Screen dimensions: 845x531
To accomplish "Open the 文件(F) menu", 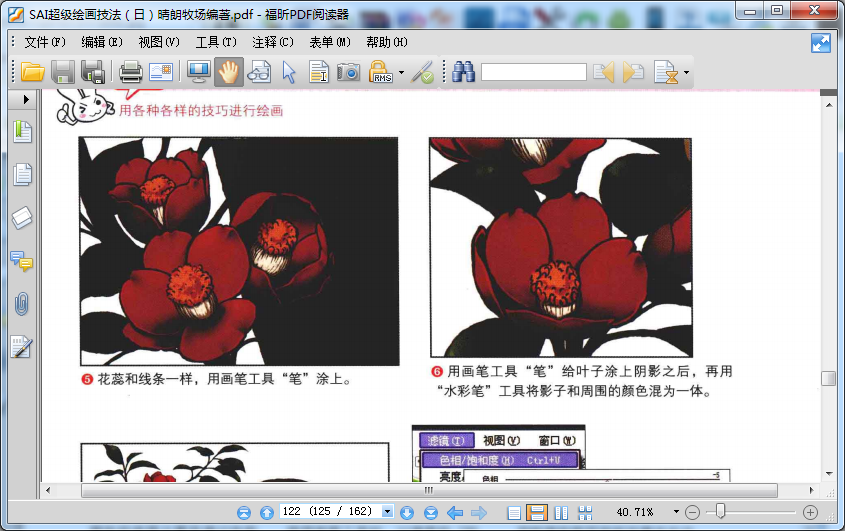I will pyautogui.click(x=45, y=42).
